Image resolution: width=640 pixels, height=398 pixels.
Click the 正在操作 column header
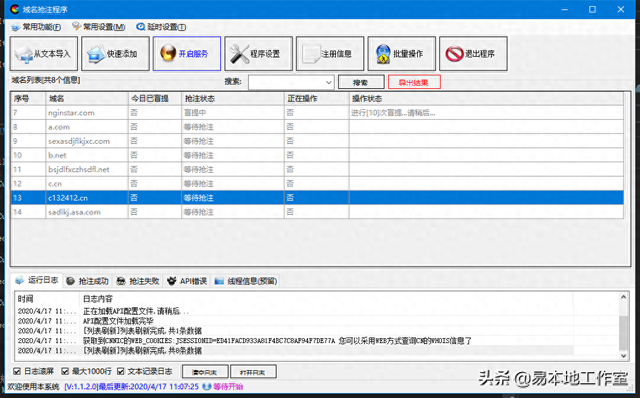(x=316, y=98)
